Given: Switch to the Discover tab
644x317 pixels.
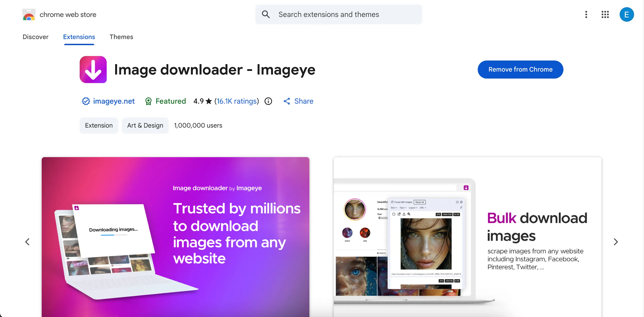Looking at the screenshot, I should (x=36, y=37).
